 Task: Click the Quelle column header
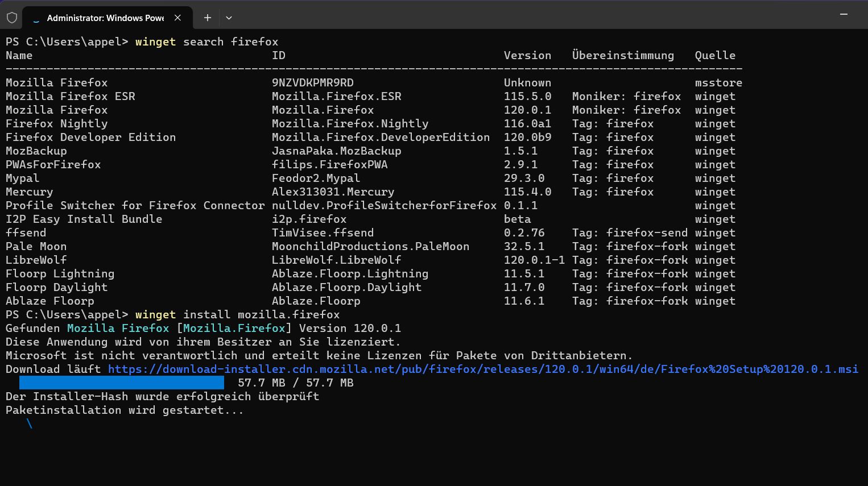[x=715, y=55]
